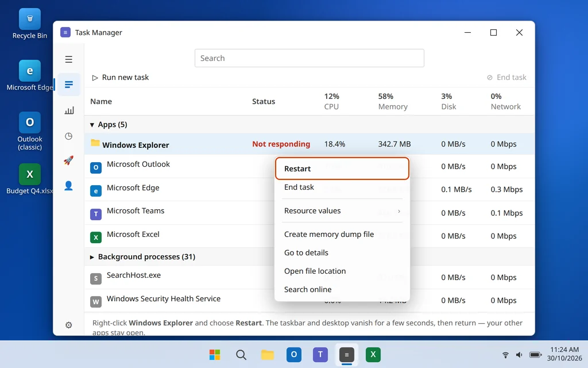Collapse the Apps (5) group

pyautogui.click(x=92, y=125)
